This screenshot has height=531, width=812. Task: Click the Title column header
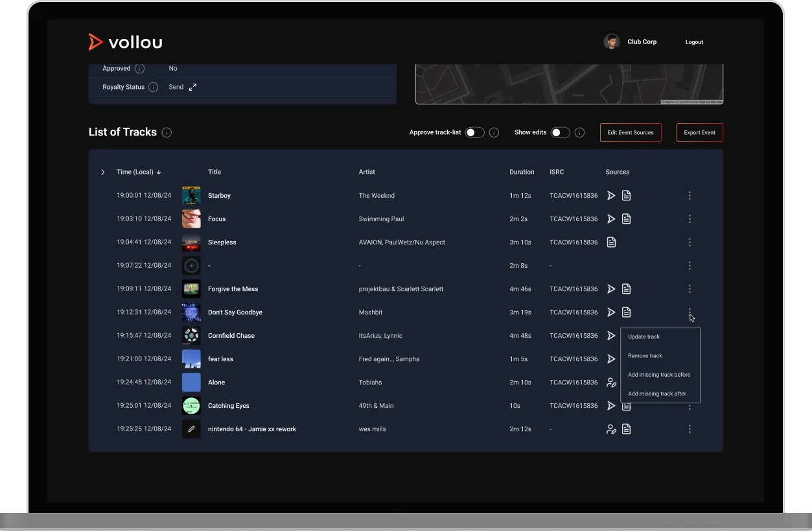pyautogui.click(x=215, y=172)
